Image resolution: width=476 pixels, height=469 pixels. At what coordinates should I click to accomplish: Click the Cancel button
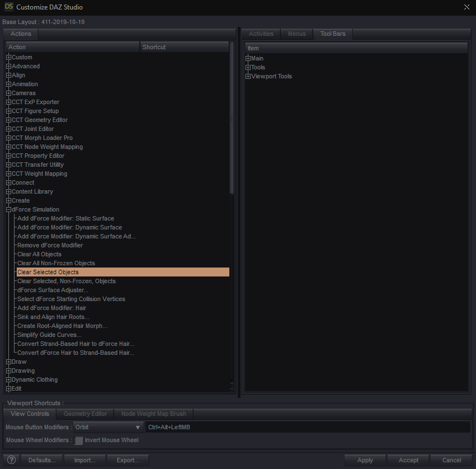[451, 460]
